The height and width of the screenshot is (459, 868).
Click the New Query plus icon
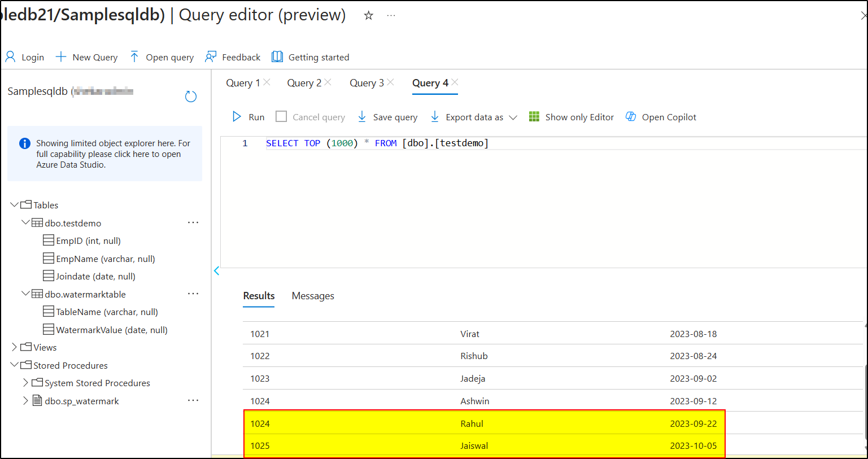point(61,56)
